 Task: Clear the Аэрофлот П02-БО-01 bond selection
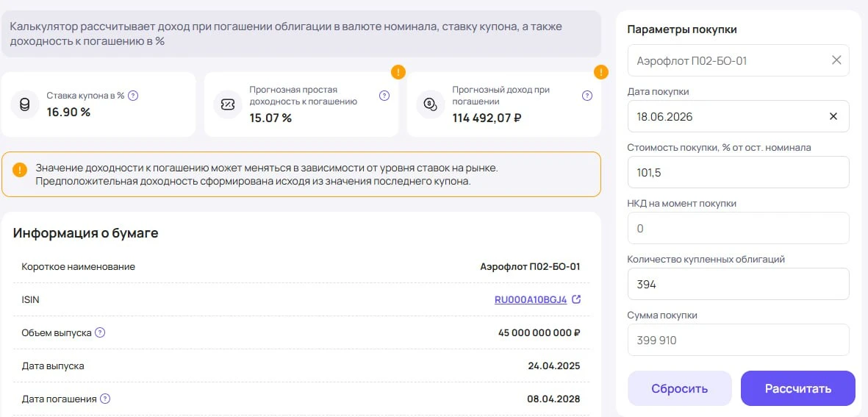(x=836, y=60)
